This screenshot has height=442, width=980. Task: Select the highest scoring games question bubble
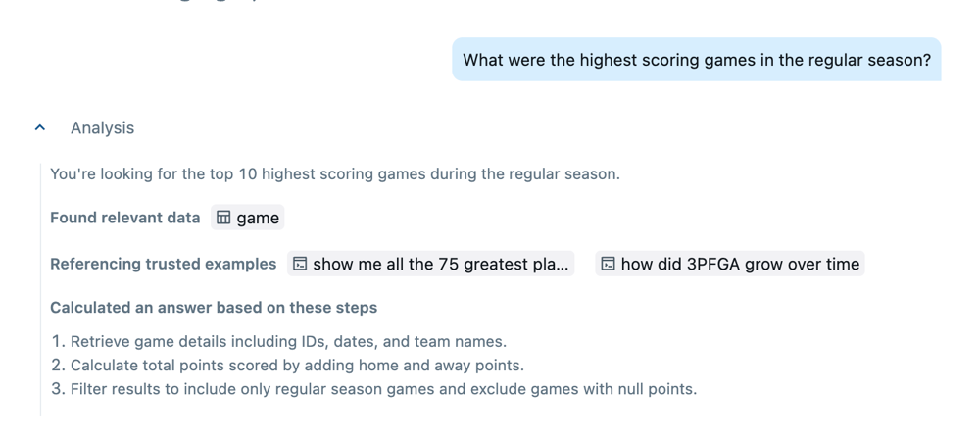(696, 60)
